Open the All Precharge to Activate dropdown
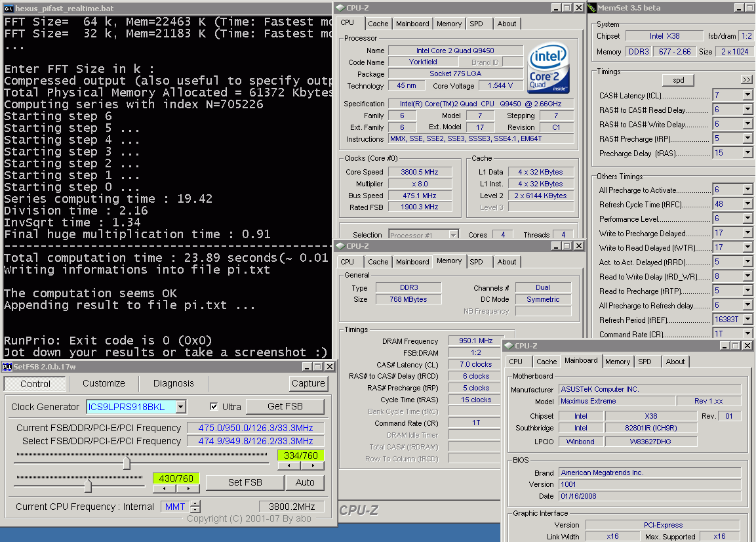The width and height of the screenshot is (756, 542). [x=747, y=190]
